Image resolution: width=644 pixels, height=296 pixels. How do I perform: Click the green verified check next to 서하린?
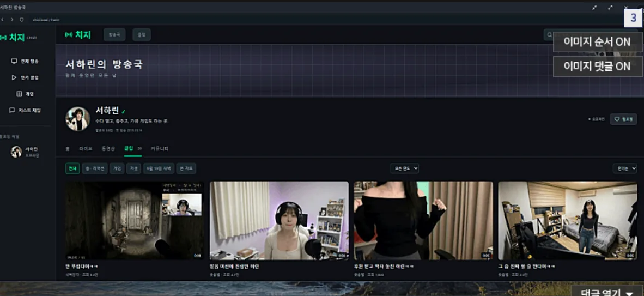pos(123,111)
